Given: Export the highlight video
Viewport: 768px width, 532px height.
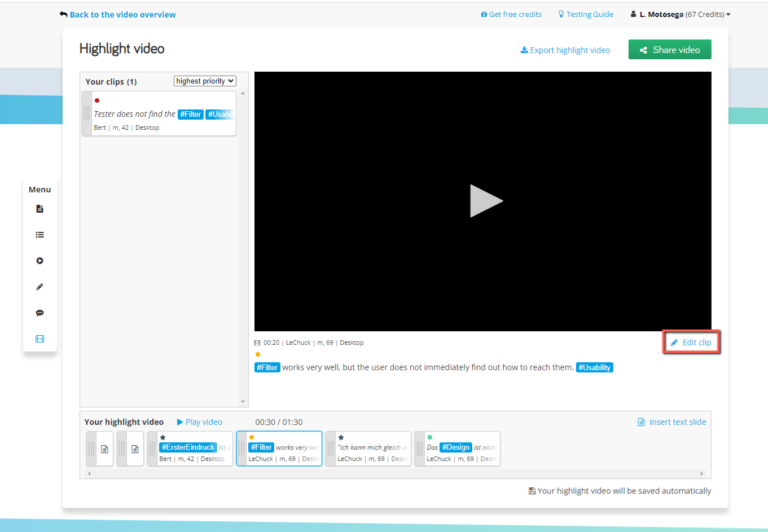Looking at the screenshot, I should pos(565,50).
